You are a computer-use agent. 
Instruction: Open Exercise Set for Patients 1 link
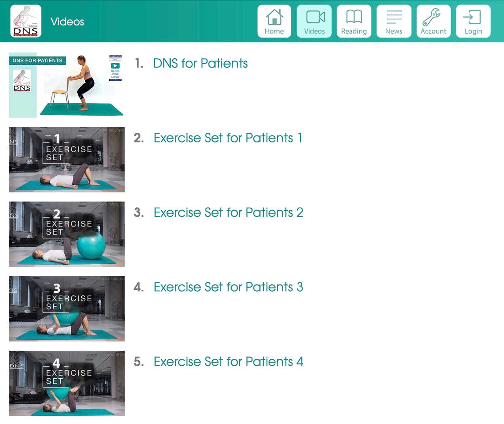pos(228,138)
